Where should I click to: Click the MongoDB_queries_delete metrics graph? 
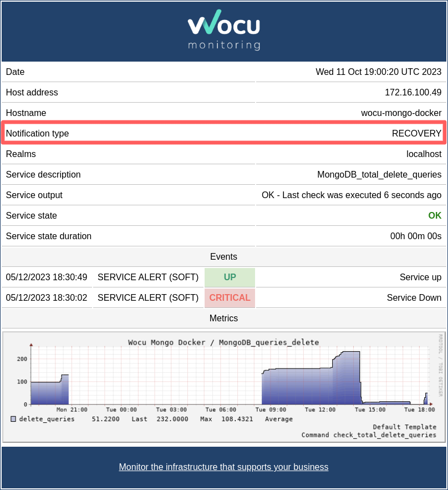click(224, 387)
